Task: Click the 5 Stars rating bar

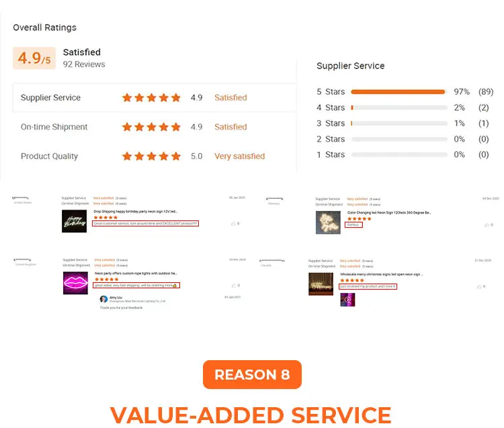Action: click(x=399, y=91)
